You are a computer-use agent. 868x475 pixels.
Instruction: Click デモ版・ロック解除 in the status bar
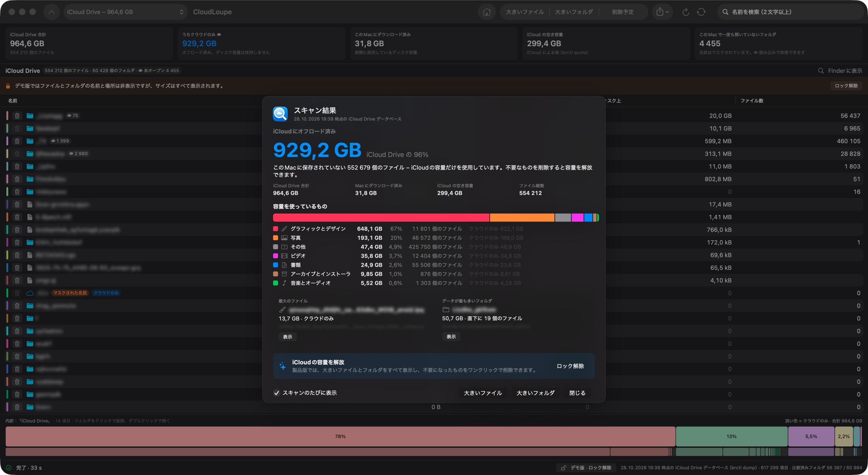pyautogui.click(x=586, y=468)
